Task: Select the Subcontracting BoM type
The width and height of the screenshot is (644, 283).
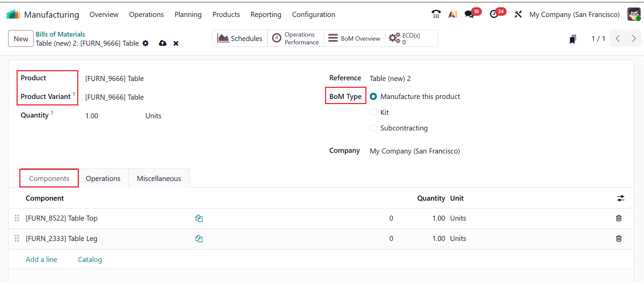Action: point(373,128)
